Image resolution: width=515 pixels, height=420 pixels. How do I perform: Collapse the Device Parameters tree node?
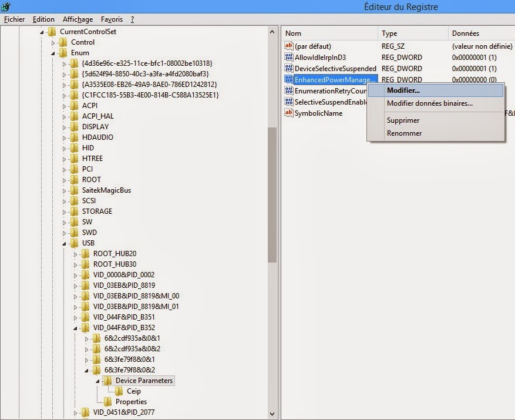tap(97, 381)
